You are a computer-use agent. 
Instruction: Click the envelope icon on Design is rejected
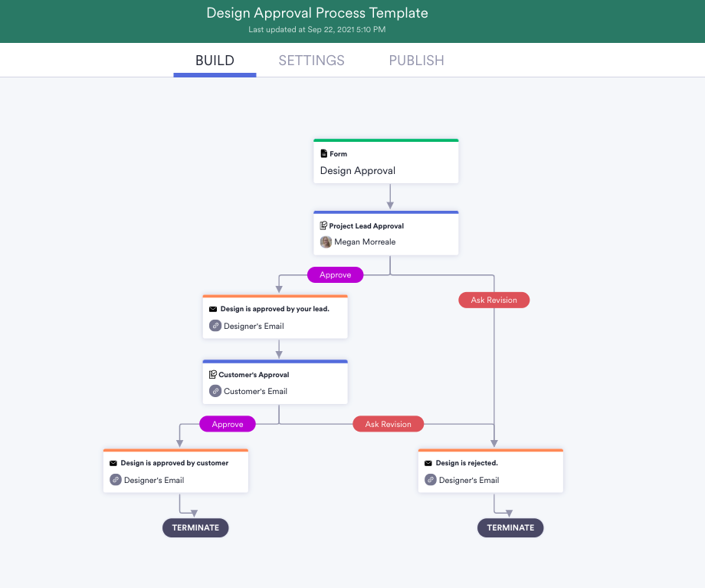coord(428,463)
